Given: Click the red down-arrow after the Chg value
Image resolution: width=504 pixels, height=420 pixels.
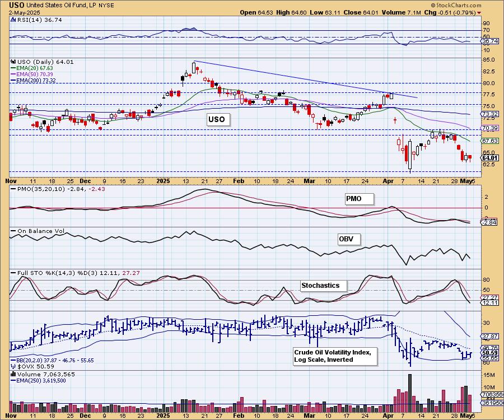Looking at the screenshot, I should click(x=479, y=12).
